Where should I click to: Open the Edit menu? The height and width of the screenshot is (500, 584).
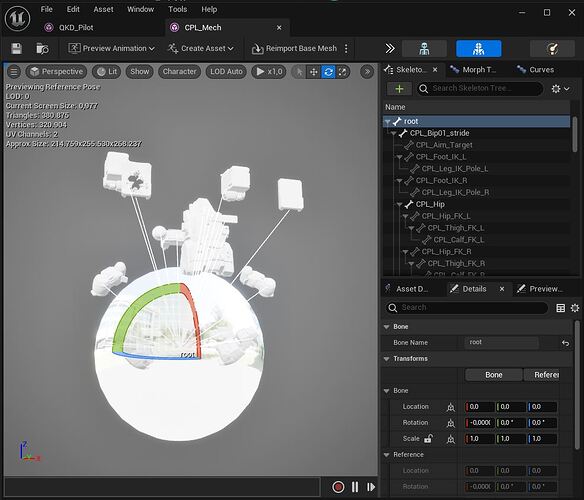point(73,9)
